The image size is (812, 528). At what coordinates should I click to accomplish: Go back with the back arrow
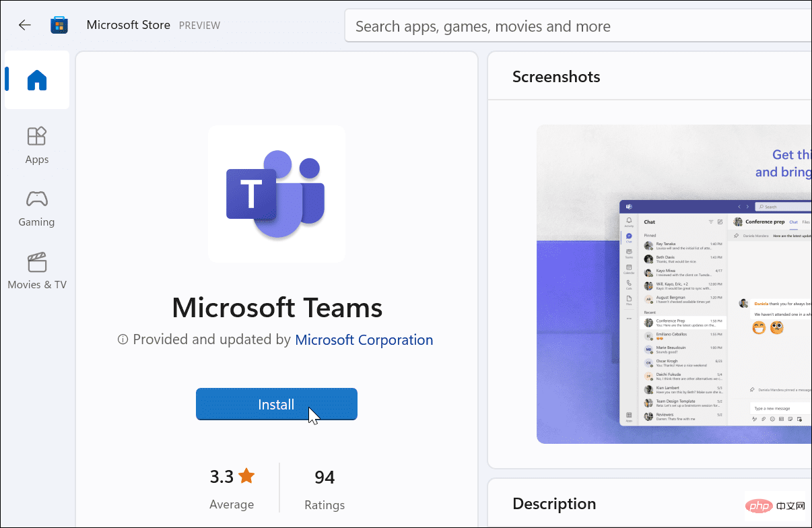(25, 25)
